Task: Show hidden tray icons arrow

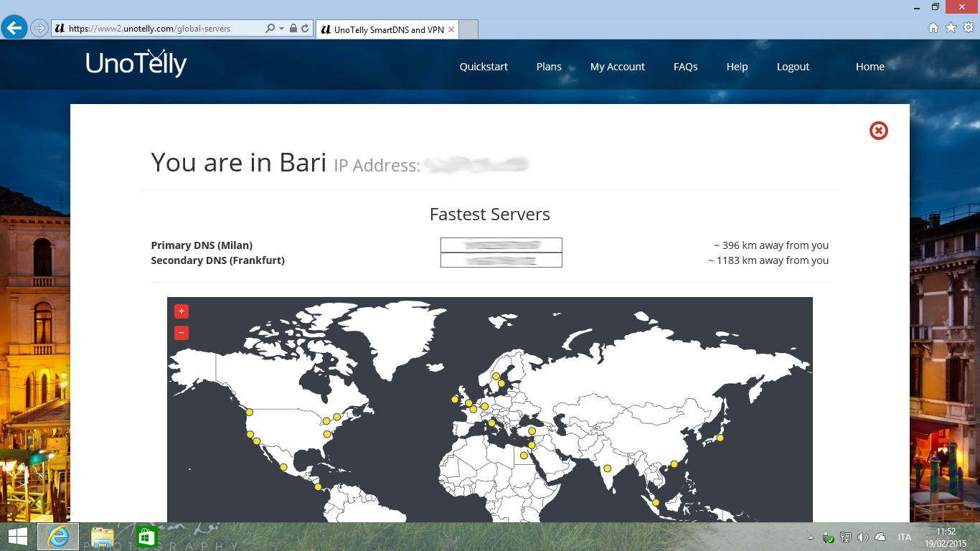Action: [x=811, y=537]
